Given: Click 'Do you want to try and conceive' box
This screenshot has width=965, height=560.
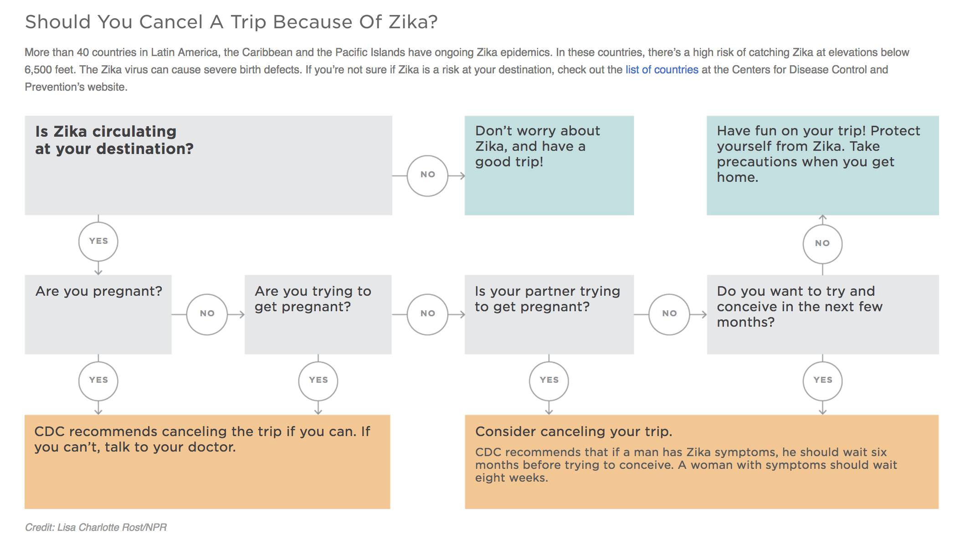Looking at the screenshot, I should pos(823,314).
